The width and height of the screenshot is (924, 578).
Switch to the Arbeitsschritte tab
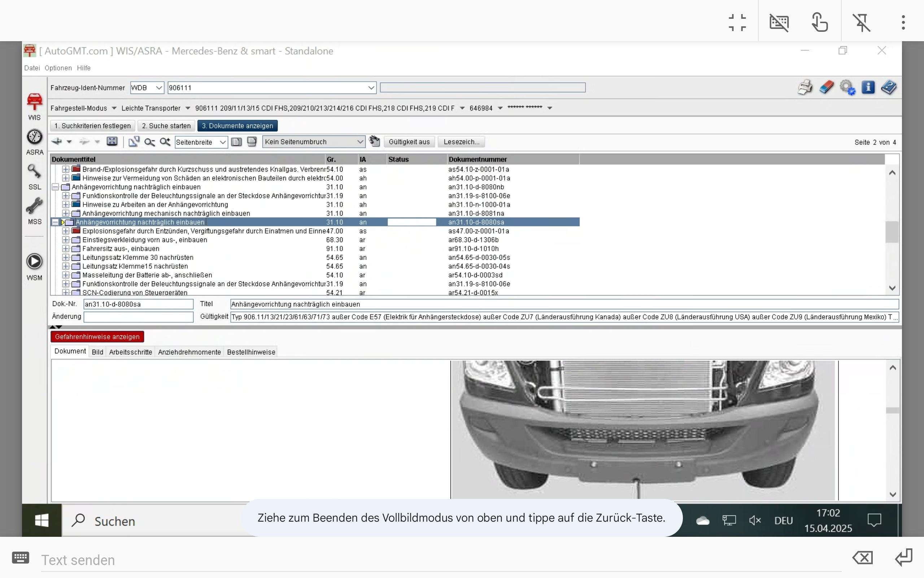(x=131, y=352)
